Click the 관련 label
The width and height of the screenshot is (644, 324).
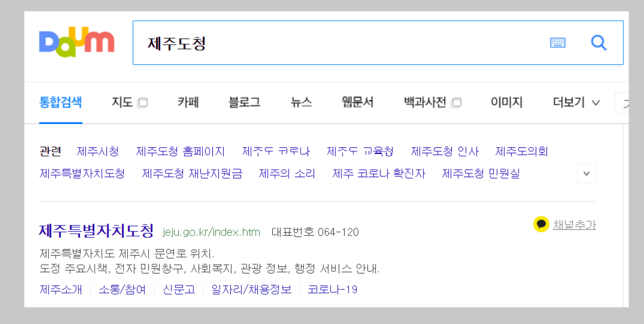(x=50, y=151)
